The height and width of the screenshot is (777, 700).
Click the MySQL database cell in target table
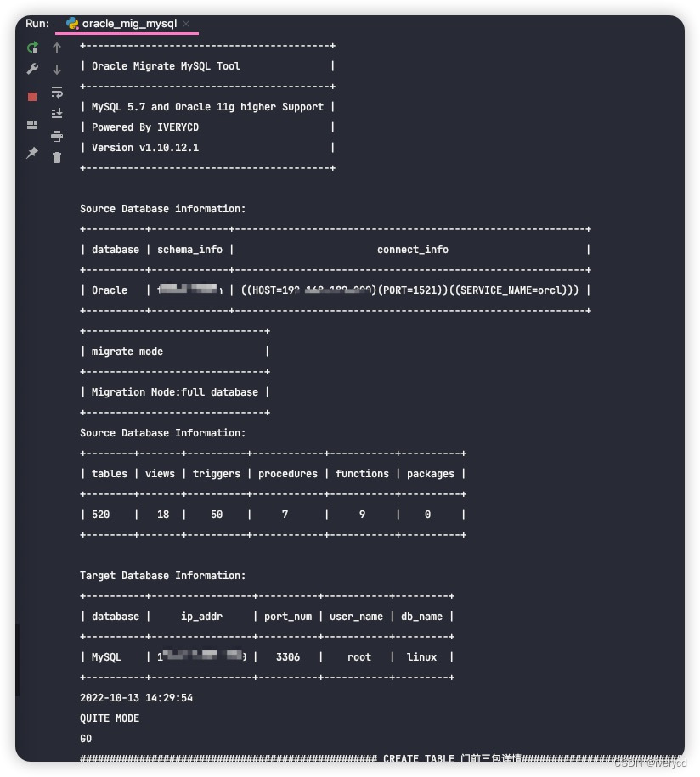tap(106, 656)
